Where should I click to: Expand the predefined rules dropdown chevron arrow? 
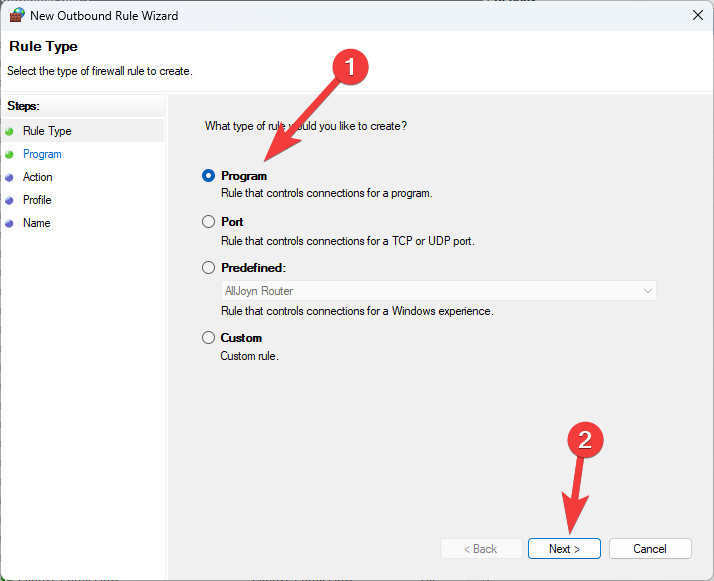pos(646,291)
